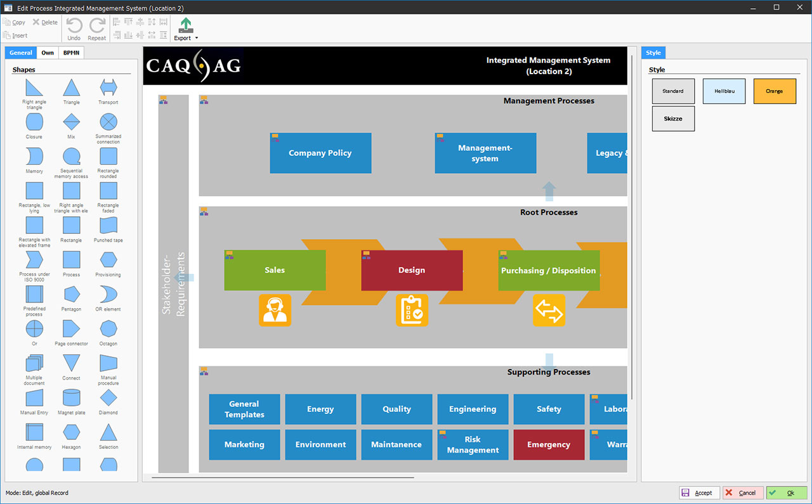Click the headset icon under Sales
812x504 pixels.
[x=275, y=310]
